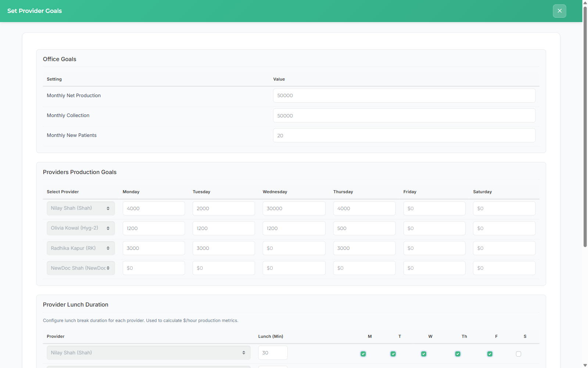Select Radhika Kapur's Tuesday goal field
The image size is (588, 368).
tap(224, 248)
